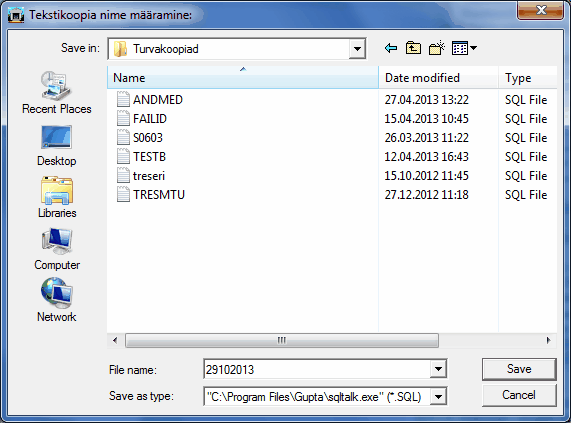Open the view menu icon

click(464, 48)
